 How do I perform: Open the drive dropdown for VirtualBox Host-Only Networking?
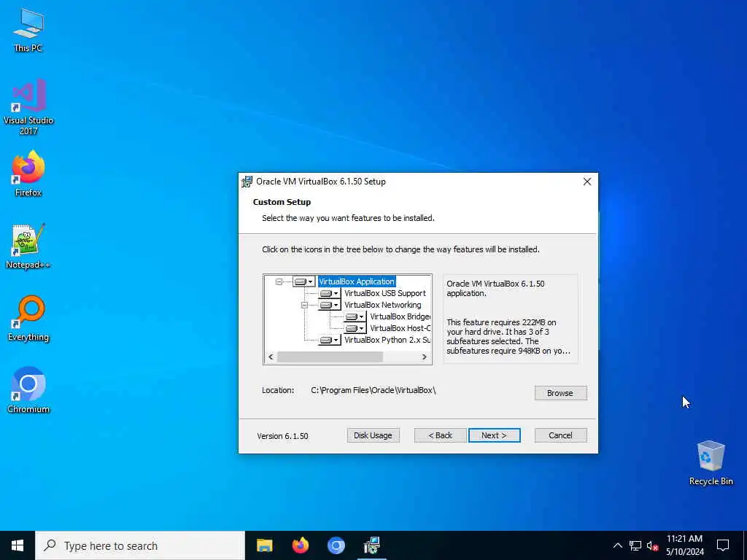point(355,328)
